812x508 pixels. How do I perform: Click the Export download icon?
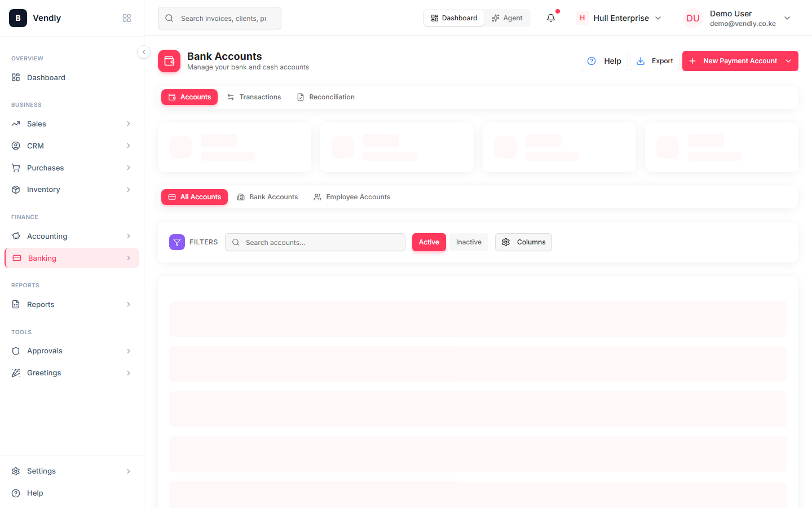coord(641,61)
